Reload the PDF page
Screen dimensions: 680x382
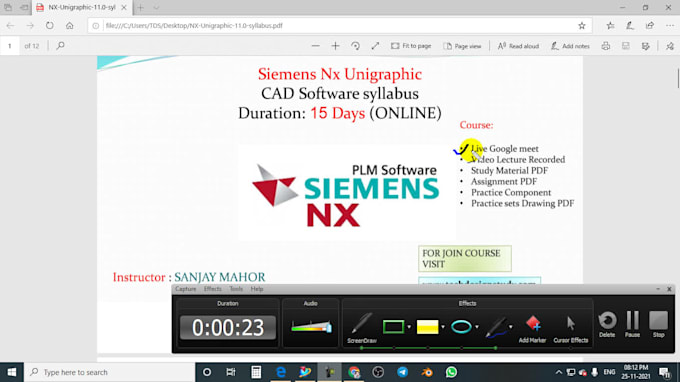point(50,26)
